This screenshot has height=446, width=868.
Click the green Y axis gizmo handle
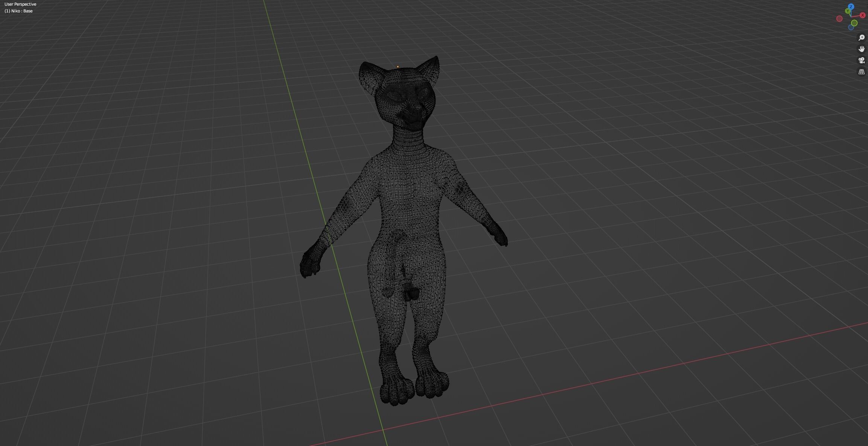click(x=848, y=11)
